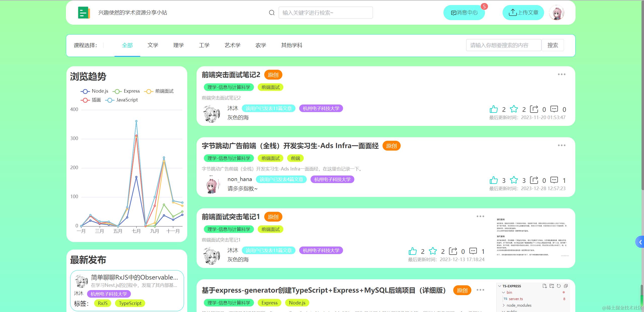The image size is (644, 312).
Task: Click the search magnifier icon in header
Action: click(272, 12)
